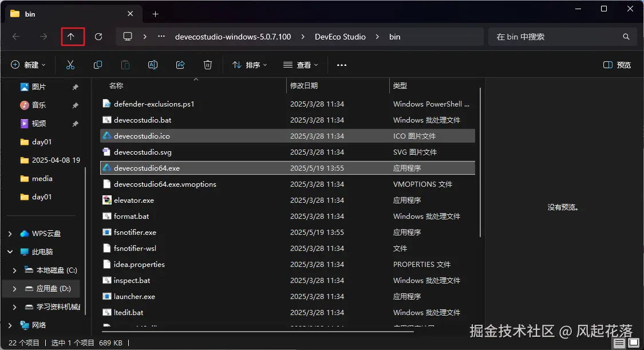Click devecostudio64.exe file icon
Viewport: 644px width, 350px height.
tap(107, 168)
